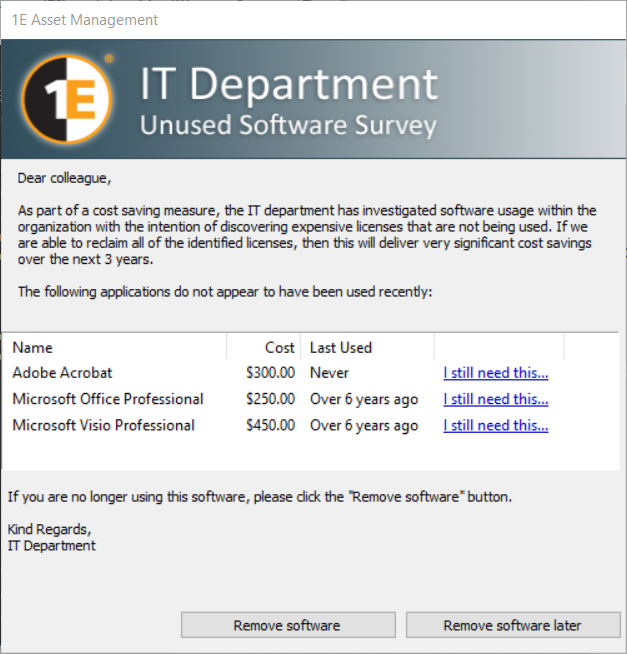Click the 1E logo icon
Screen dimensions: 627x654
tap(67, 100)
